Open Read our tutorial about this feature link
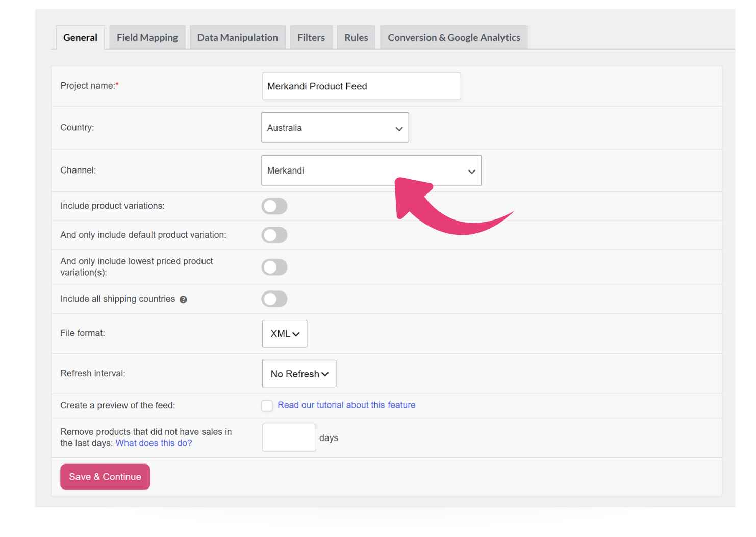The width and height of the screenshot is (756, 537). pos(346,405)
